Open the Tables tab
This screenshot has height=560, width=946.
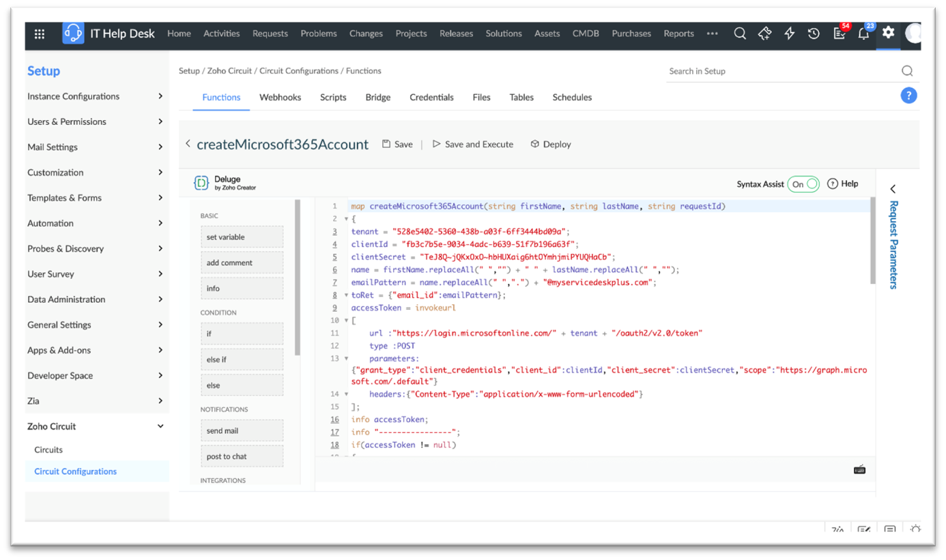[x=521, y=97]
